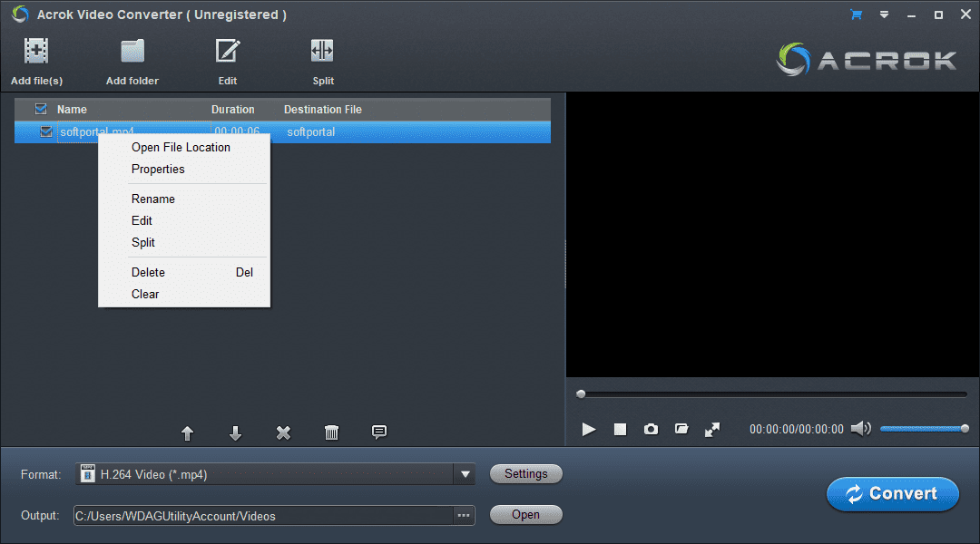
Task: Open the title bar dropdown menu icon
Action: click(884, 15)
